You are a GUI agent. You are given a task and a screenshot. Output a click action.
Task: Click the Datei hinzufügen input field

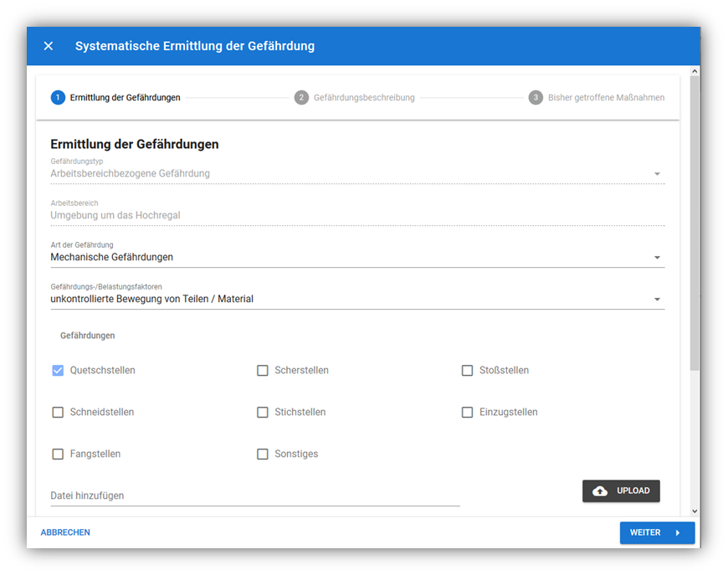[x=255, y=495]
